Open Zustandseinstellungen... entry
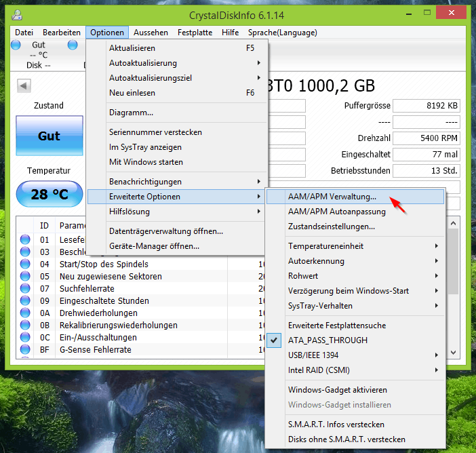476x453 pixels. [355, 226]
